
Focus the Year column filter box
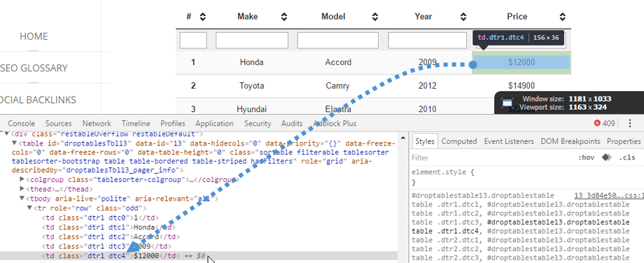coord(427,40)
